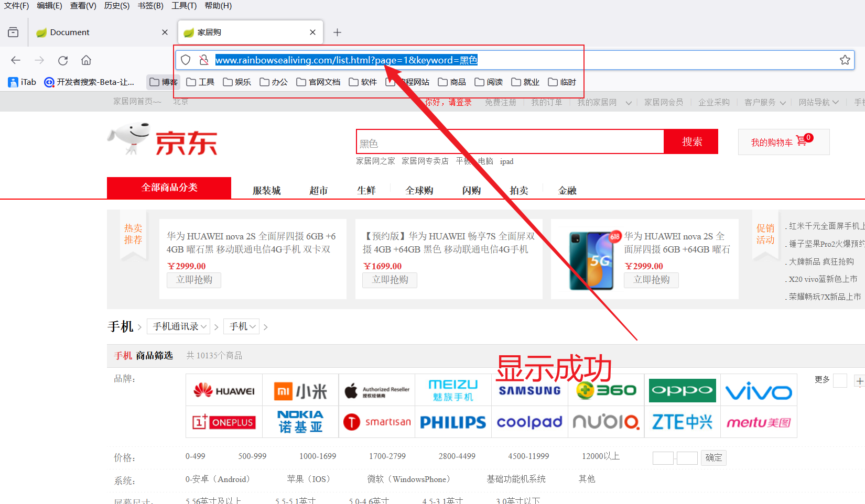
Task: Select the 小米 brand logo
Action: 300,391
